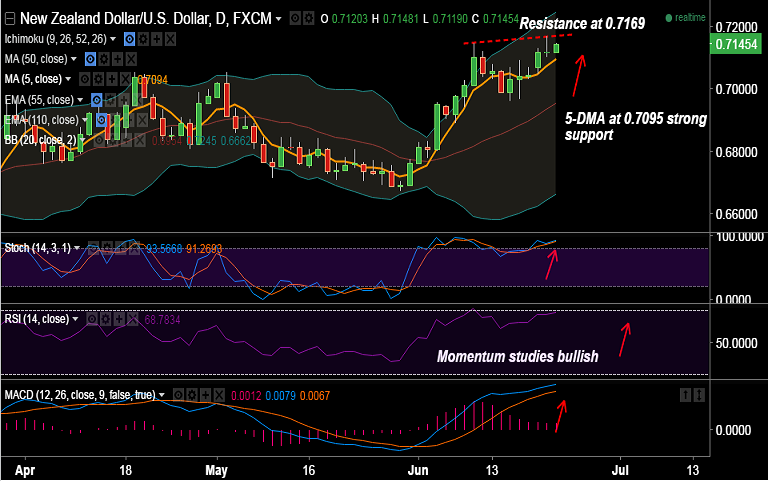Click the RSI value 68.7834
Image resolution: width=768 pixels, height=484 pixels.
[x=162, y=320]
